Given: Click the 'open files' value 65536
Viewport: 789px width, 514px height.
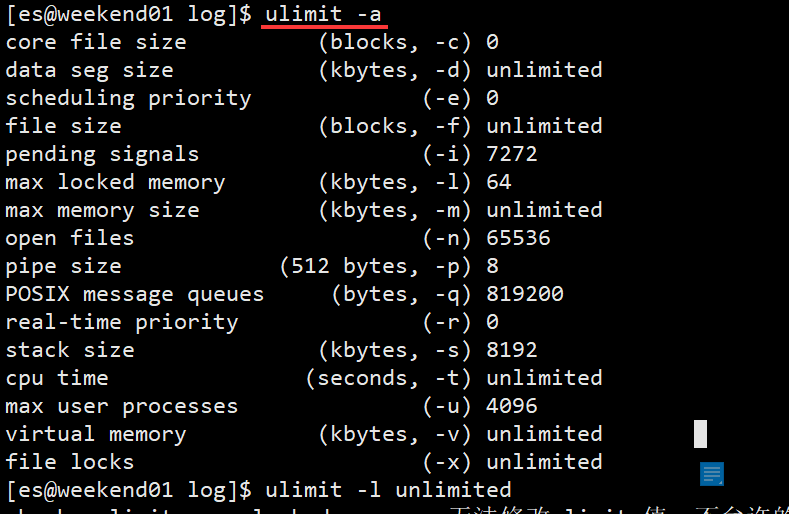Looking at the screenshot, I should pos(518,238).
